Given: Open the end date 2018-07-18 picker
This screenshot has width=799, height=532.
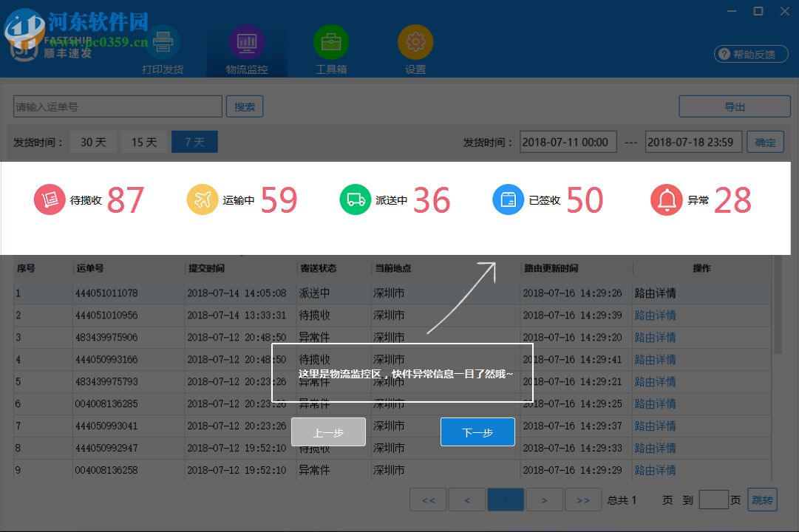Looking at the screenshot, I should point(693,141).
